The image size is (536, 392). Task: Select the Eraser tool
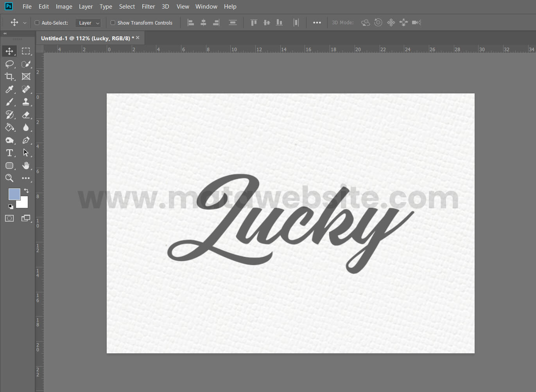26,115
